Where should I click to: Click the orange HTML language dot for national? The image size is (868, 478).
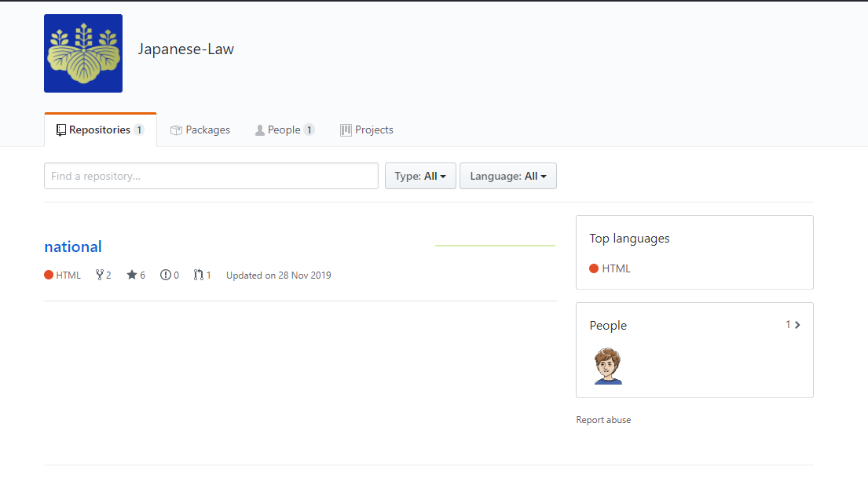click(x=49, y=275)
